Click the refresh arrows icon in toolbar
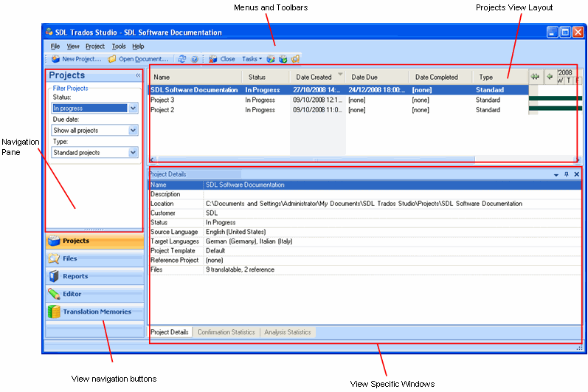This screenshot has width=588, height=392. [x=182, y=59]
